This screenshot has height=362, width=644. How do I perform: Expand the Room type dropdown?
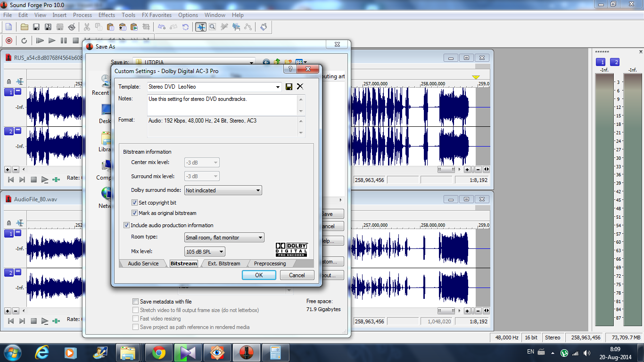click(224, 238)
